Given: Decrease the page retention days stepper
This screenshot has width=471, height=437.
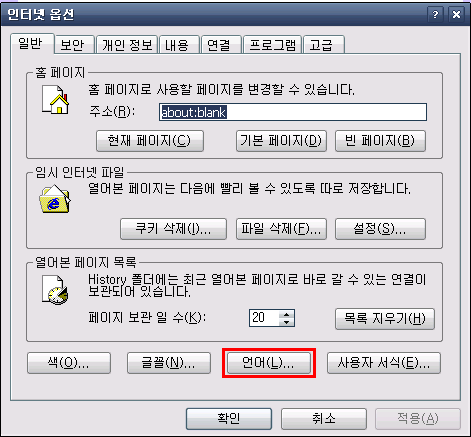Looking at the screenshot, I should pos(286,322).
